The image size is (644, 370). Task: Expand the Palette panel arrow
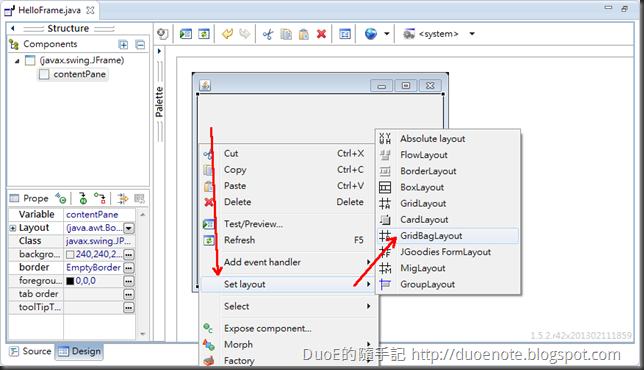[159, 51]
